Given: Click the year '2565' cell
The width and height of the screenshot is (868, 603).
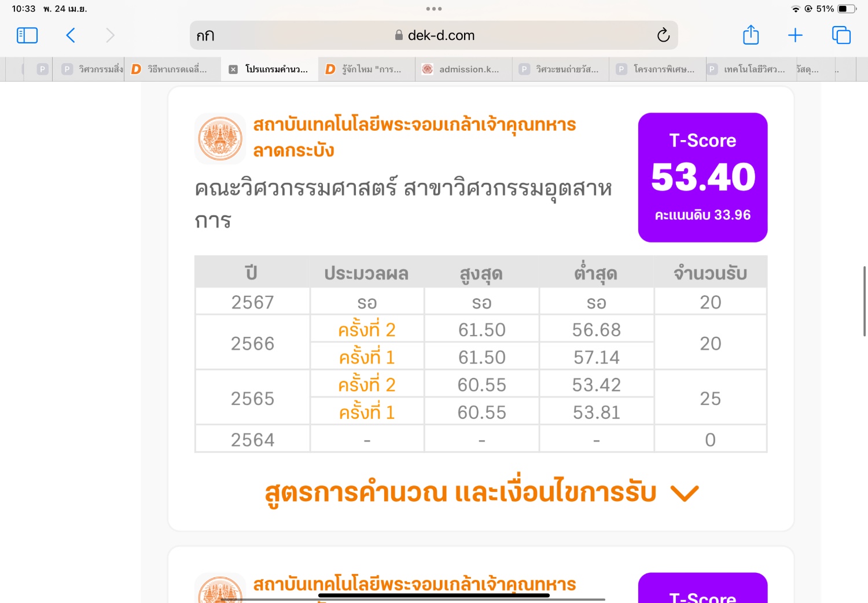Looking at the screenshot, I should [252, 398].
